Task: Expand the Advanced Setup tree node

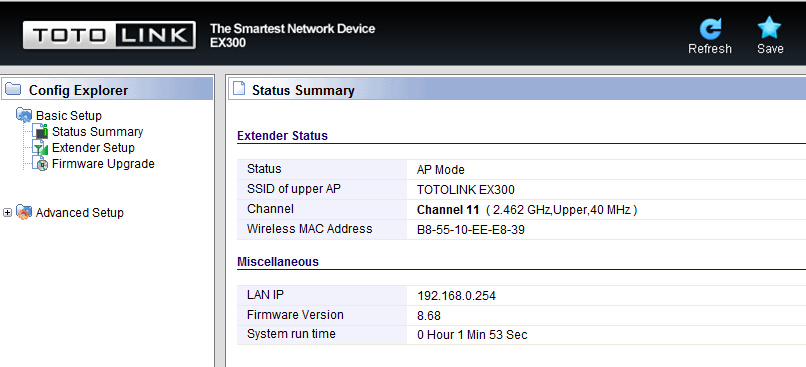Action: [x=7, y=212]
